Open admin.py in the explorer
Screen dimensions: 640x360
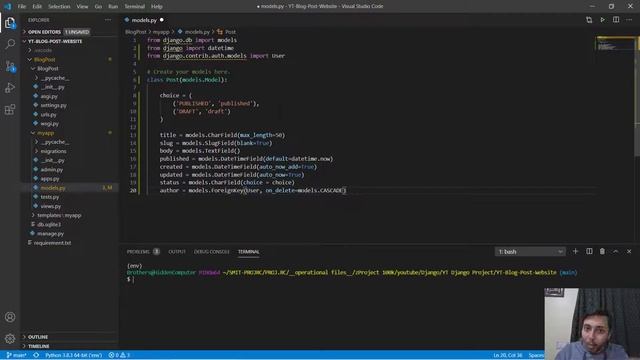(52, 169)
